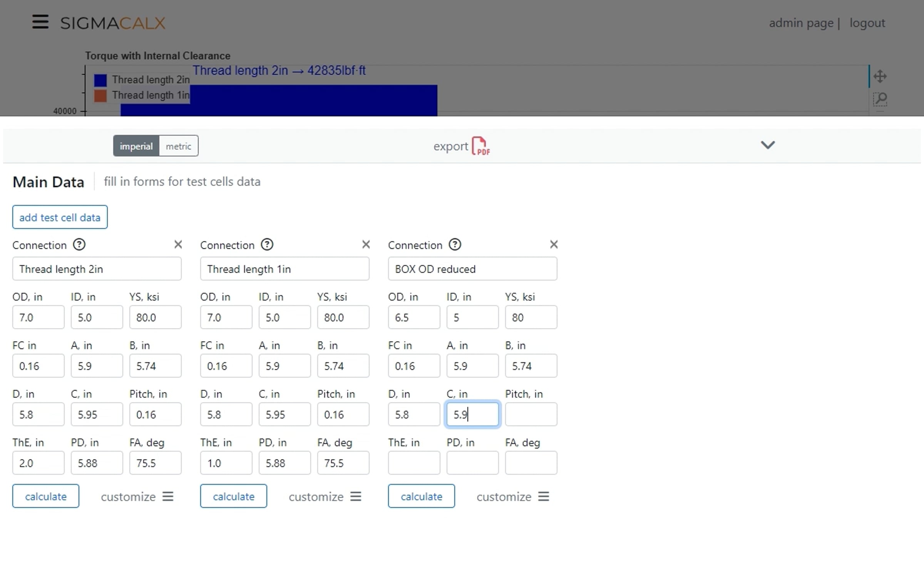Viewport: 924px width, 578px height.
Task: Click the Main Data heading
Action: click(49, 182)
